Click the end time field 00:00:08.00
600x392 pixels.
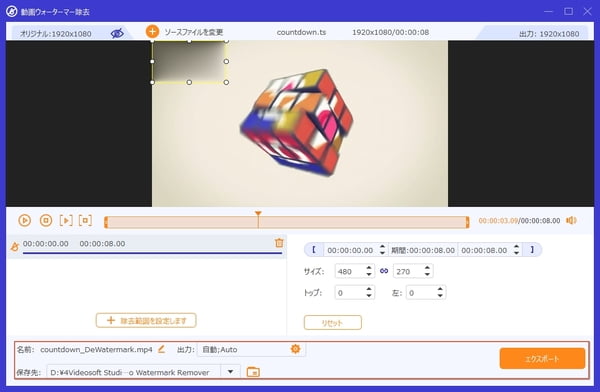point(484,250)
